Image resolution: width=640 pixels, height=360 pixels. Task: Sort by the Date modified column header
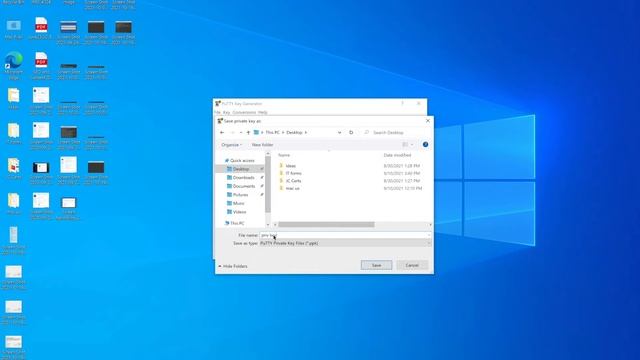pos(397,155)
